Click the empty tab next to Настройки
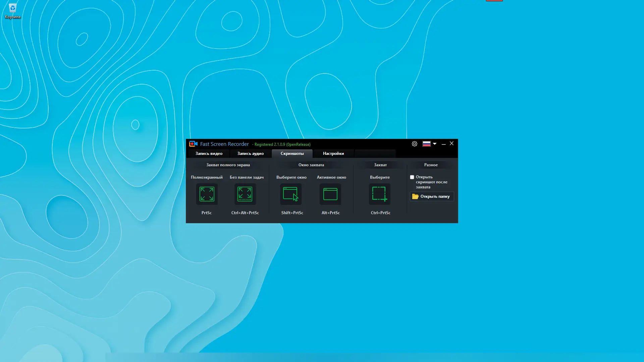Screen dimensions: 644x362 [x=375, y=154]
